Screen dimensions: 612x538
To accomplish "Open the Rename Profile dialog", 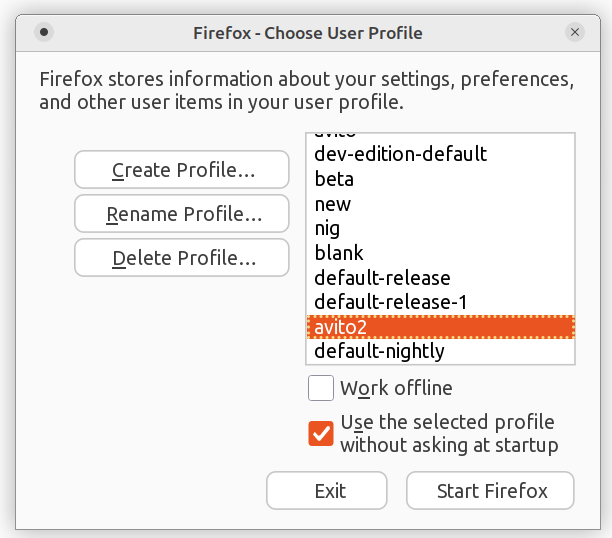I will pyautogui.click(x=182, y=214).
